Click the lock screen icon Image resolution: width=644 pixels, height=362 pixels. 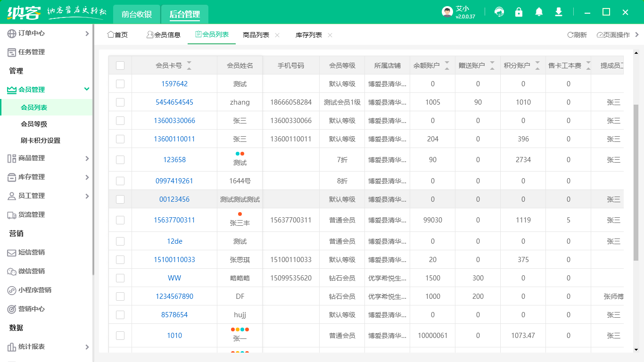click(519, 11)
